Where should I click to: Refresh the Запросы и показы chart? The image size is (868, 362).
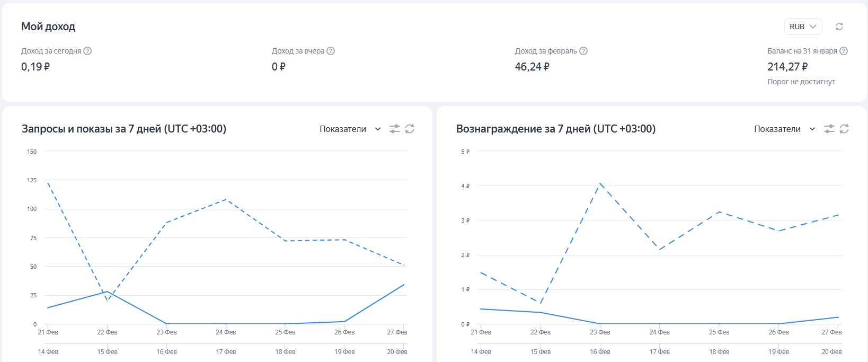[x=410, y=129]
